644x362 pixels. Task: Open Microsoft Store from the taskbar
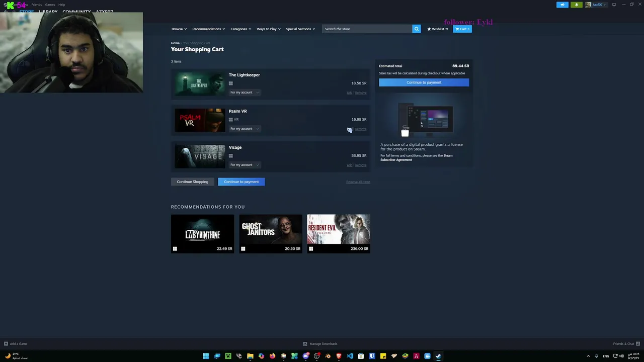(361, 356)
